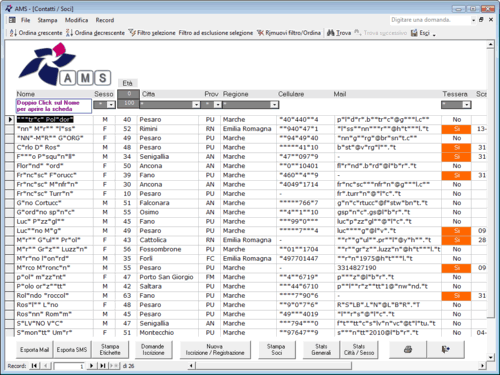500x375 pixels.
Task: Click the exit door icon button
Action: click(x=446, y=350)
